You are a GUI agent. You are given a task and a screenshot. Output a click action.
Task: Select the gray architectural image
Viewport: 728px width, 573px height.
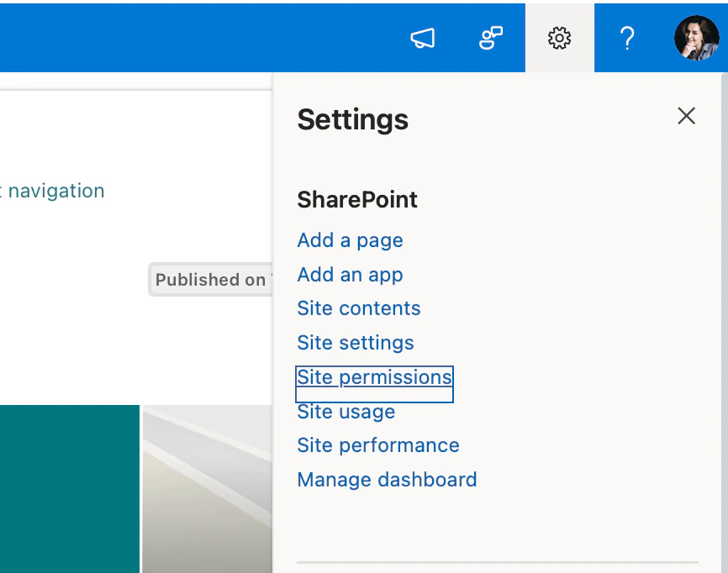click(208, 489)
